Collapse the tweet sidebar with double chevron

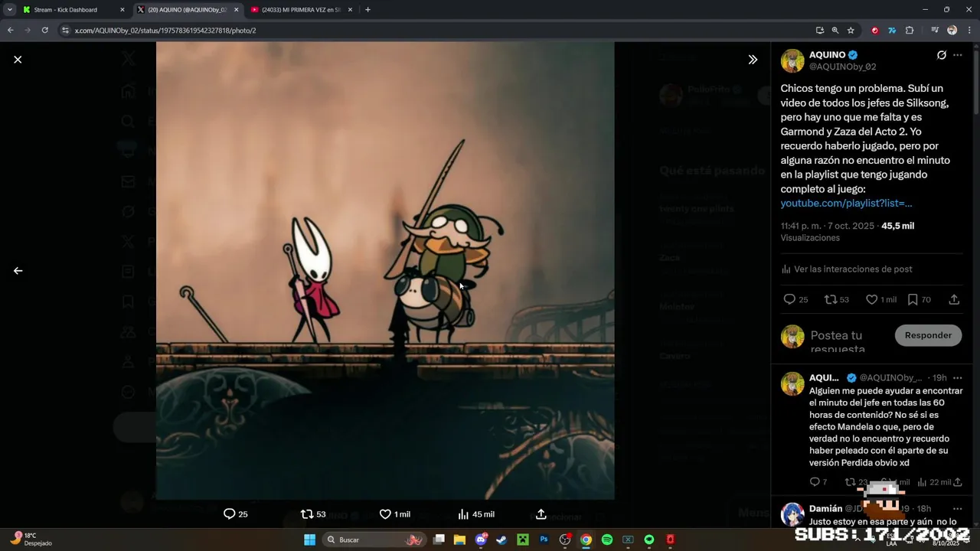753,60
